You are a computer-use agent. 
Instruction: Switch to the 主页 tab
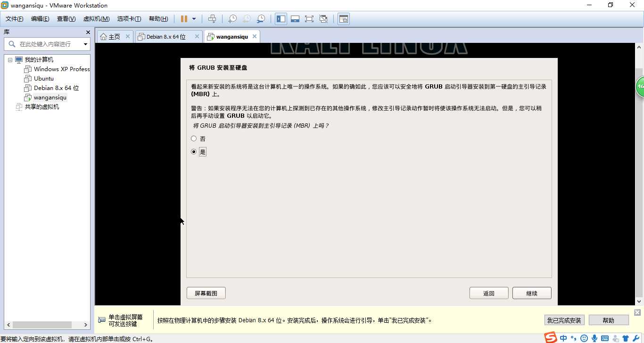[x=115, y=37]
